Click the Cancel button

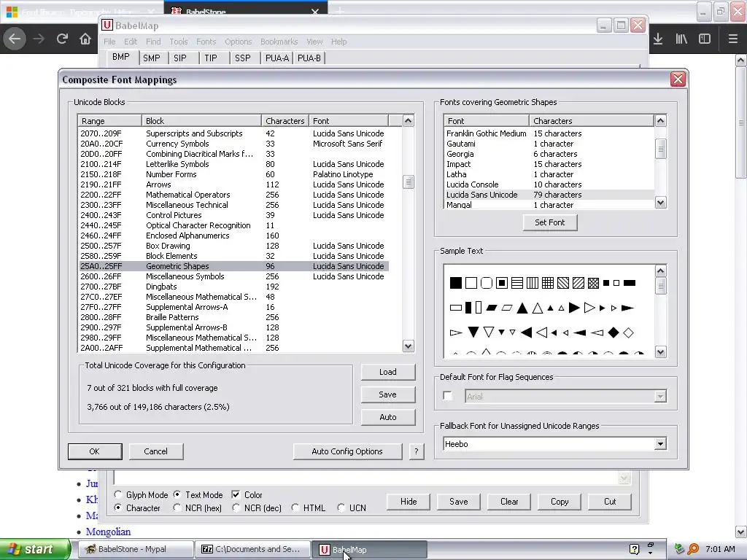click(156, 451)
